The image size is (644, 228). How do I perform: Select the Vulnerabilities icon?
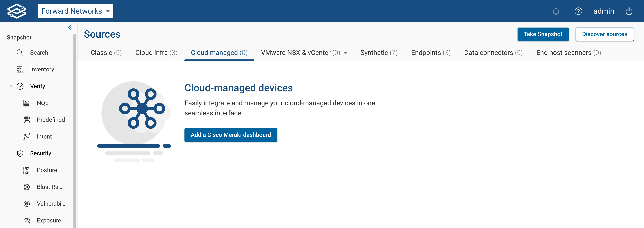click(26, 203)
